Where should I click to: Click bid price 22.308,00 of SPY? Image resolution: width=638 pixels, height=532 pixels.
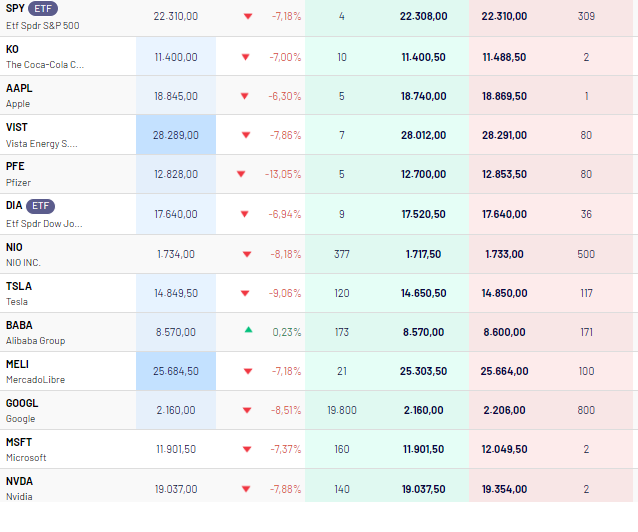pos(424,16)
